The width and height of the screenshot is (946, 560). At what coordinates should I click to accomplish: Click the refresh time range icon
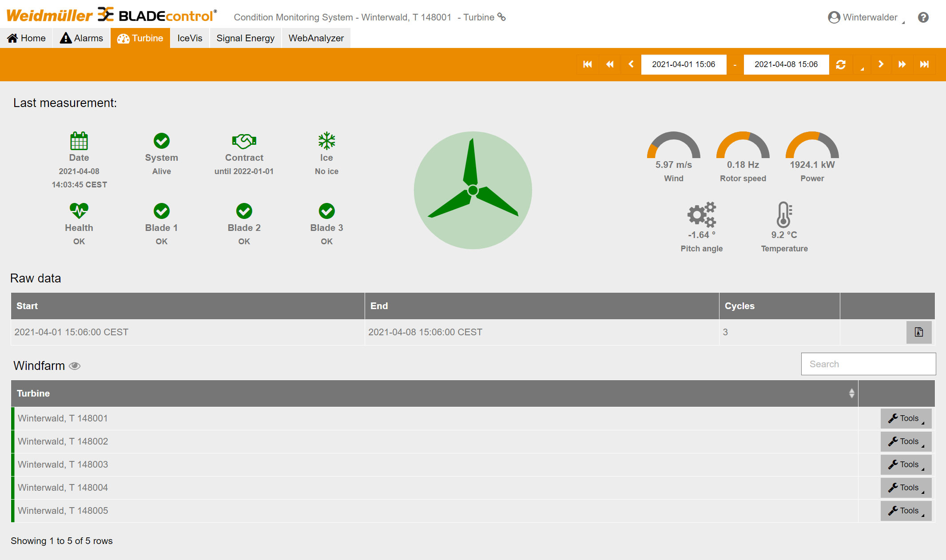pyautogui.click(x=840, y=64)
